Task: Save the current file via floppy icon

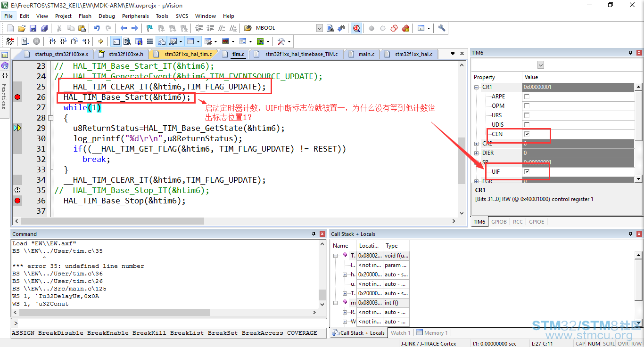Action: [x=33, y=28]
